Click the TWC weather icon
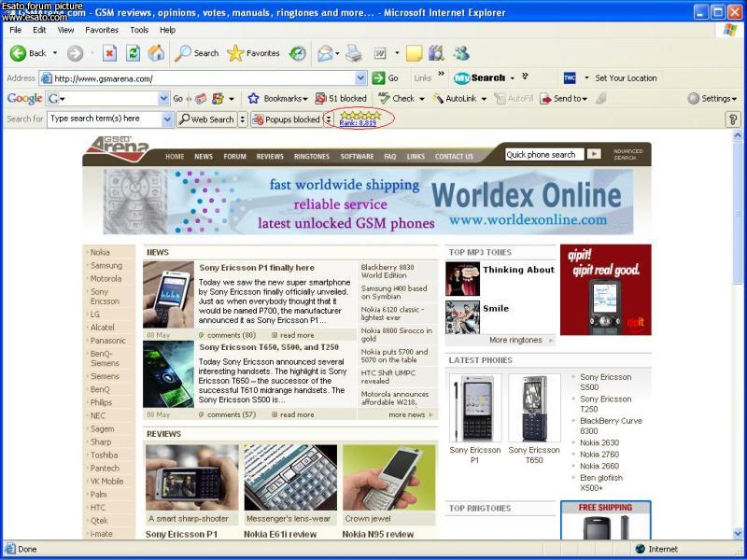Viewport: 747px width, 560px height. [x=570, y=78]
